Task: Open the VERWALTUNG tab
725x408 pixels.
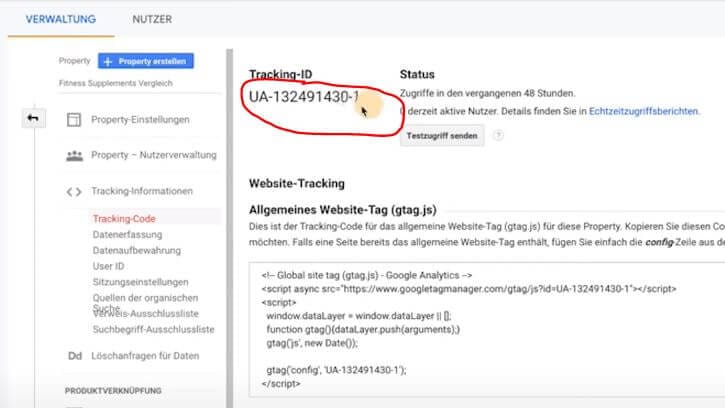Action: click(61, 19)
